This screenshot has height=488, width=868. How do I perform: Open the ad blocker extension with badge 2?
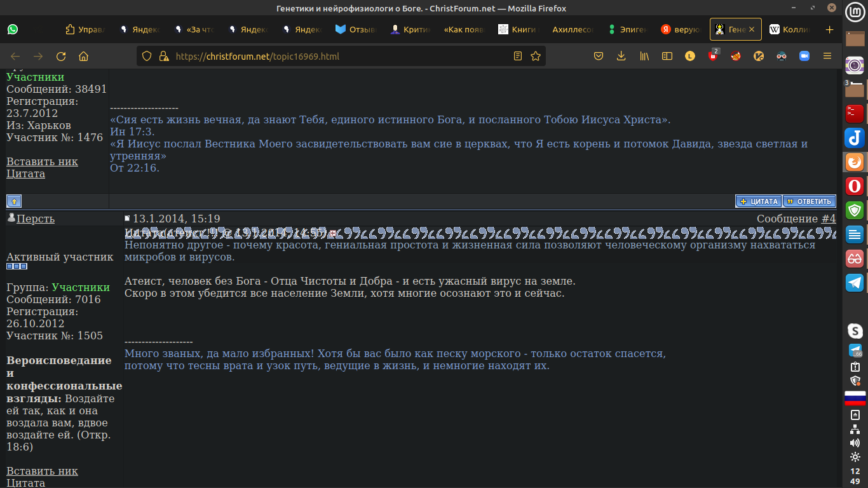(713, 56)
